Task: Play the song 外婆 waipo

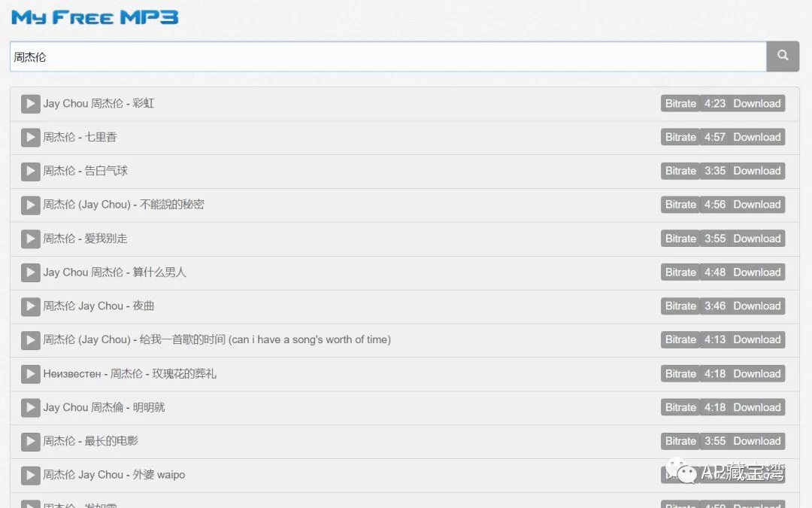Action: (31, 476)
